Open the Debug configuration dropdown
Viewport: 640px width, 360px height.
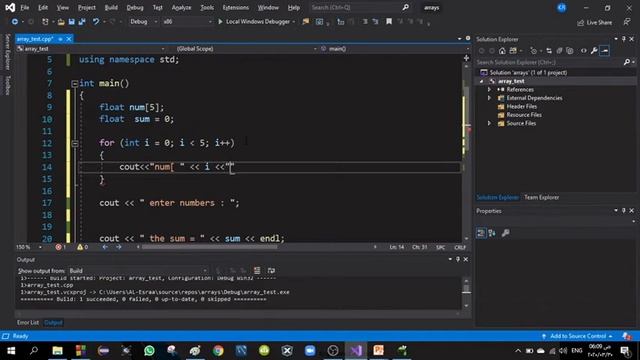(144, 22)
